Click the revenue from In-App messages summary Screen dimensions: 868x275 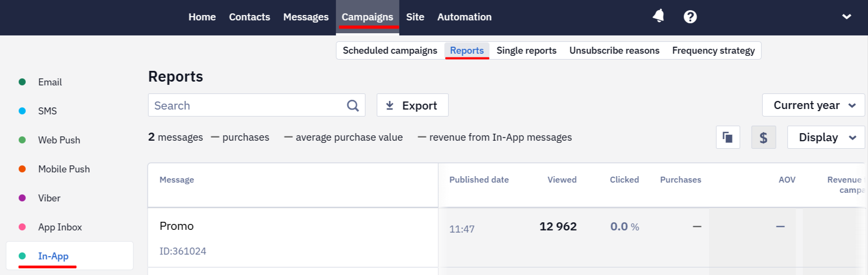[495, 137]
